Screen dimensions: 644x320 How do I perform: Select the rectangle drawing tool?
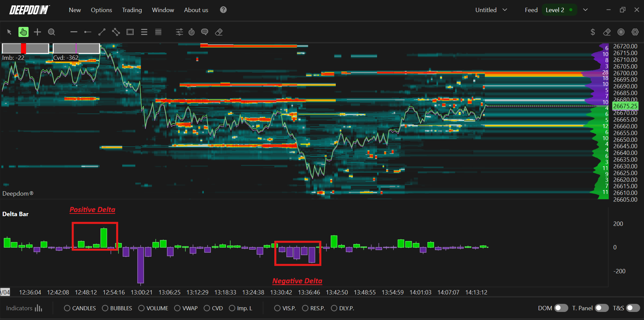130,32
